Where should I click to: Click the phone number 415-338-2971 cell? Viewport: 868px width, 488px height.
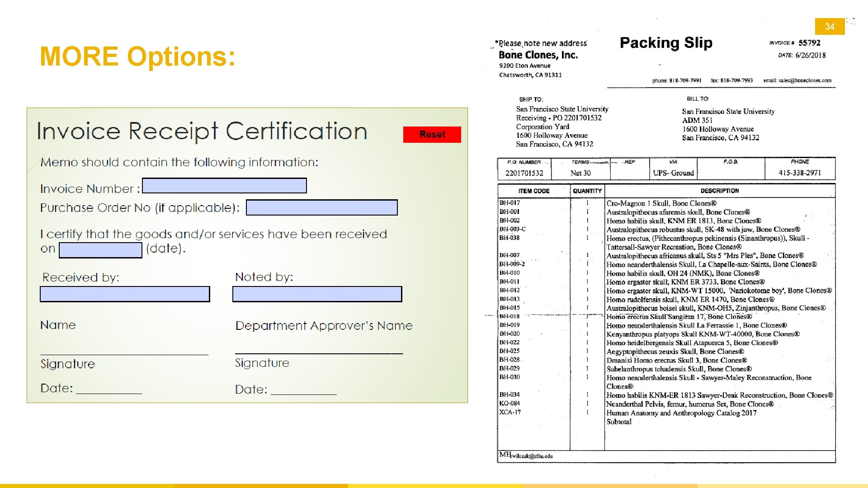pos(799,173)
